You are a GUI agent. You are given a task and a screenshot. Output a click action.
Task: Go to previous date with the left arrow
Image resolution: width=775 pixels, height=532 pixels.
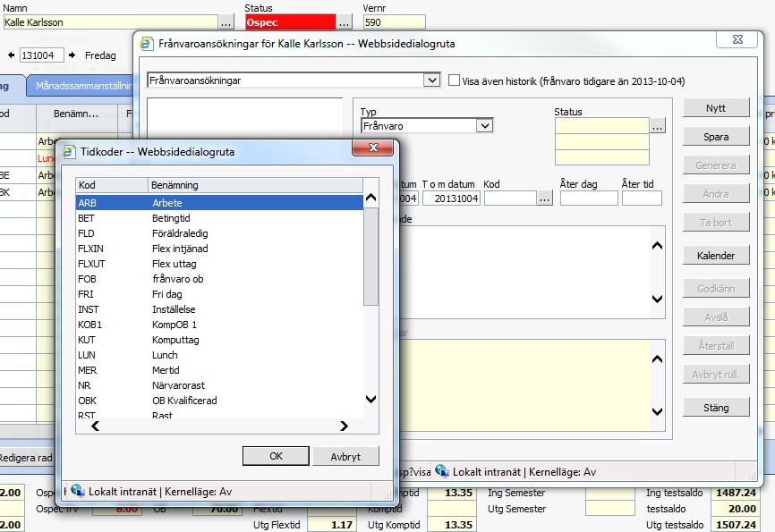coord(11,55)
